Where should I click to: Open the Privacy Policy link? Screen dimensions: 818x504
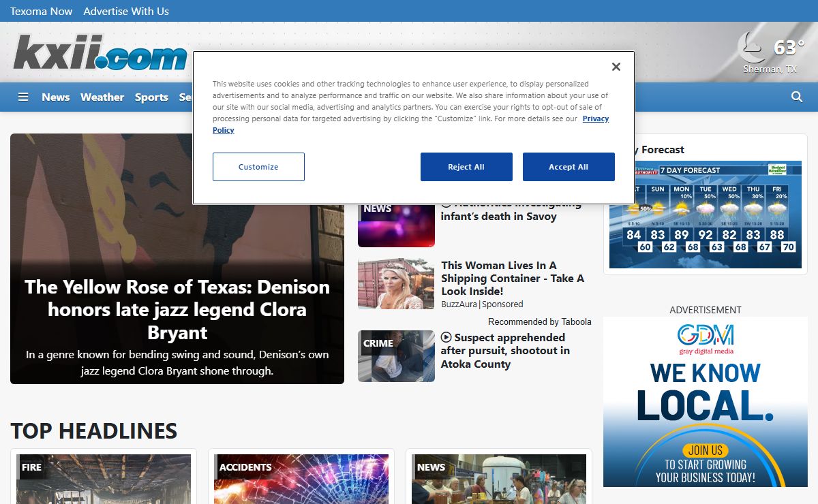point(596,119)
